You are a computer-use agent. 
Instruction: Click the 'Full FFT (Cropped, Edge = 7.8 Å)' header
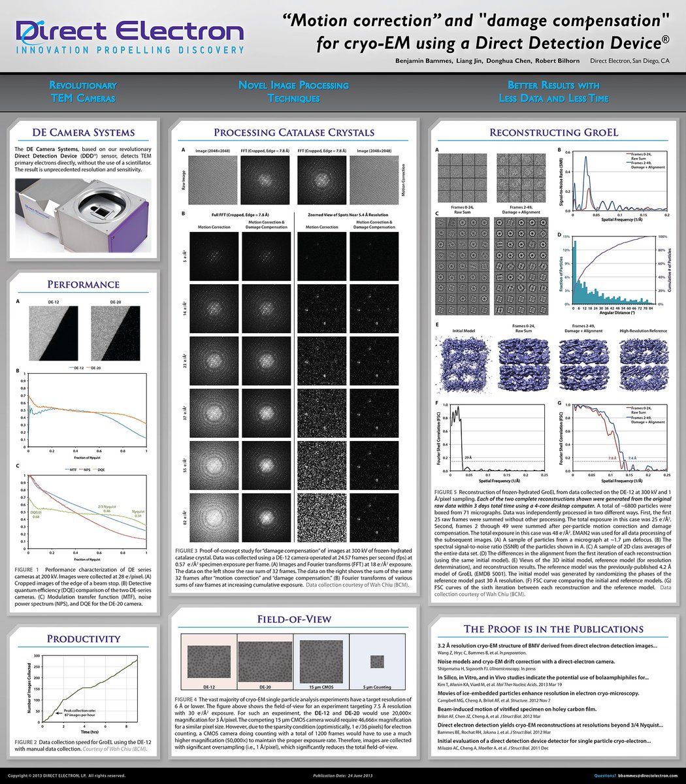(240, 214)
